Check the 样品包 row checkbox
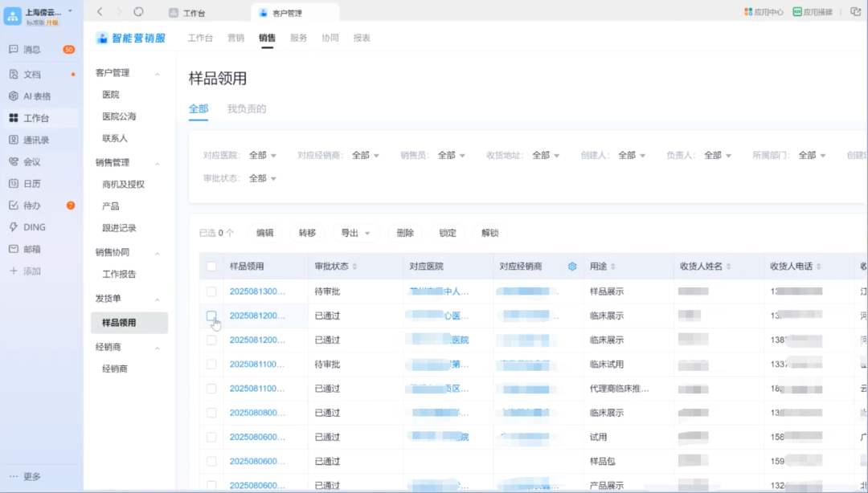 pyautogui.click(x=211, y=461)
